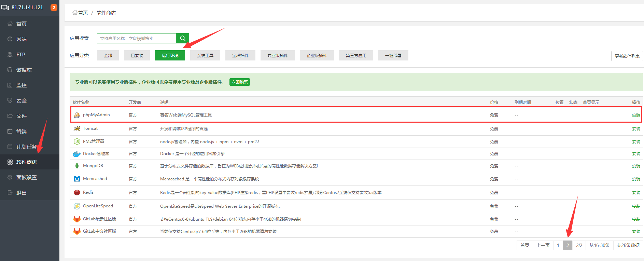The width and height of the screenshot is (644, 261).
Task: Click the server IP 81.71.141.121
Action: pos(27,8)
